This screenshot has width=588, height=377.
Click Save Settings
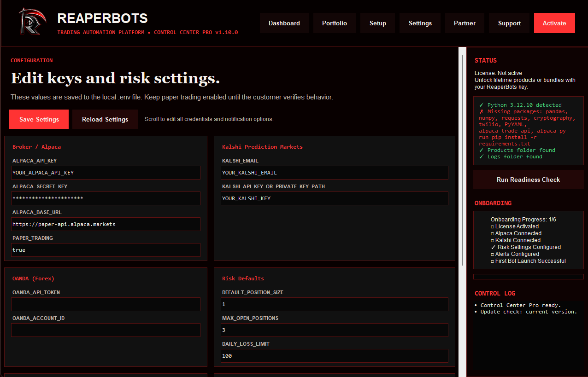pyautogui.click(x=39, y=119)
